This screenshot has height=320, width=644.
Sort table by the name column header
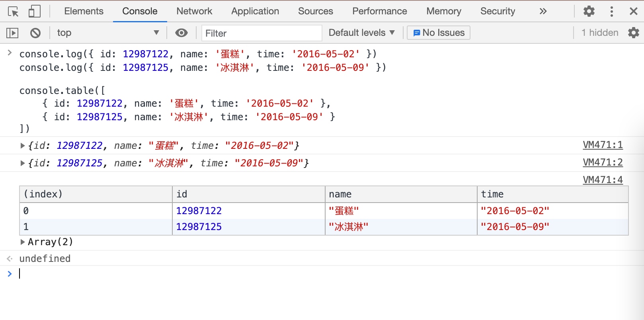click(400, 194)
